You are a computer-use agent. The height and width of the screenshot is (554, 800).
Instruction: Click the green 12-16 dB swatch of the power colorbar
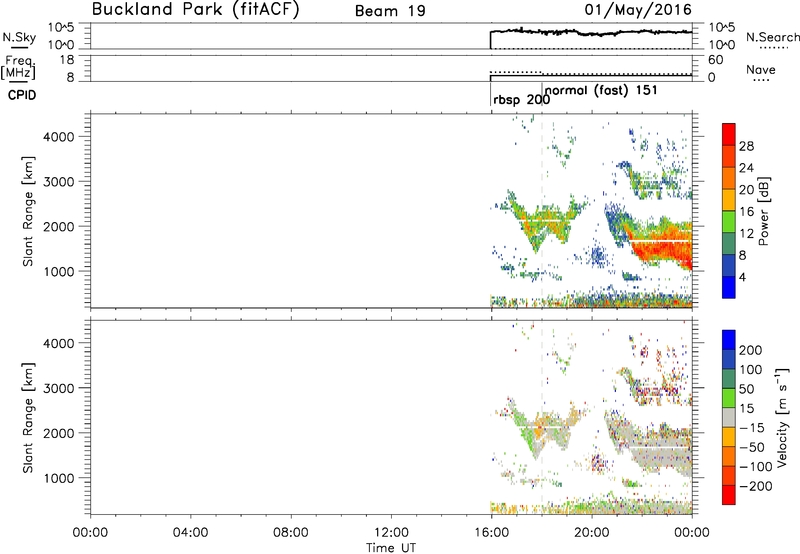click(729, 221)
